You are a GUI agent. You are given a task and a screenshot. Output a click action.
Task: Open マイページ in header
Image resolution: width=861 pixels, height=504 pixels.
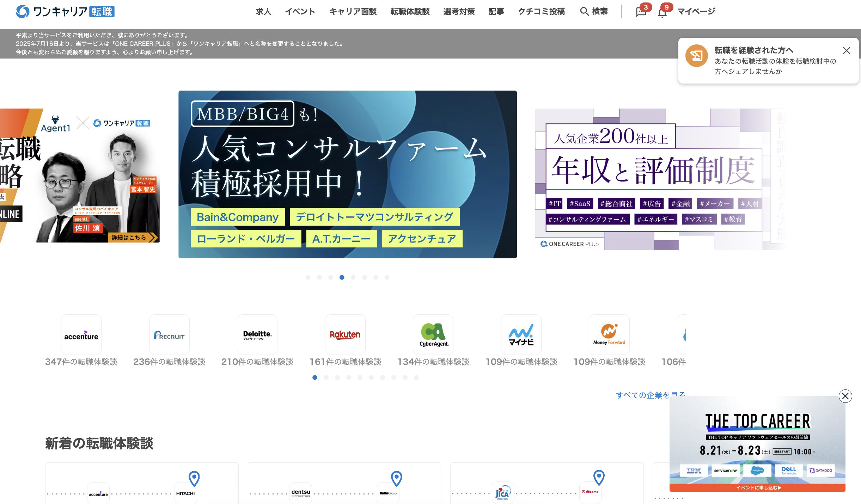(x=696, y=12)
